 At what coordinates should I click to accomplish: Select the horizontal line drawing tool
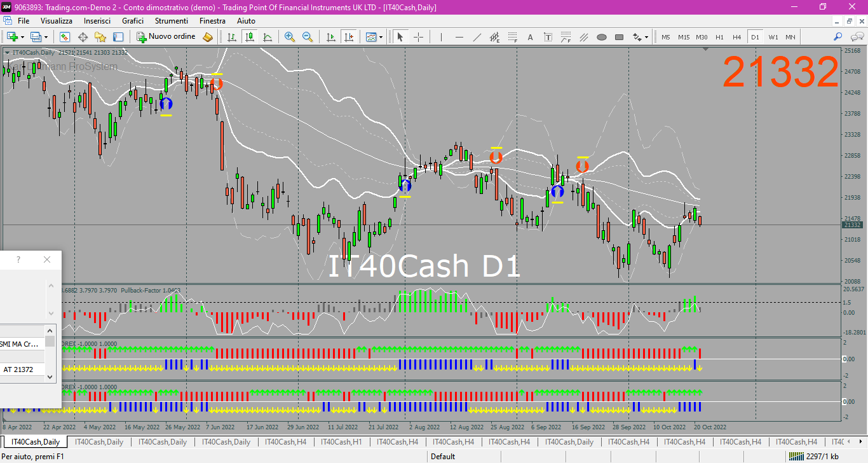tap(459, 37)
